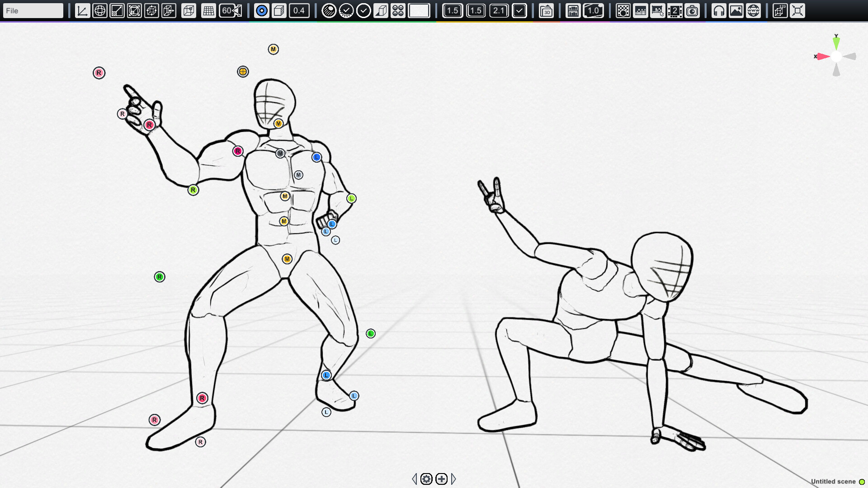Toggle the grid display icon

(x=208, y=10)
